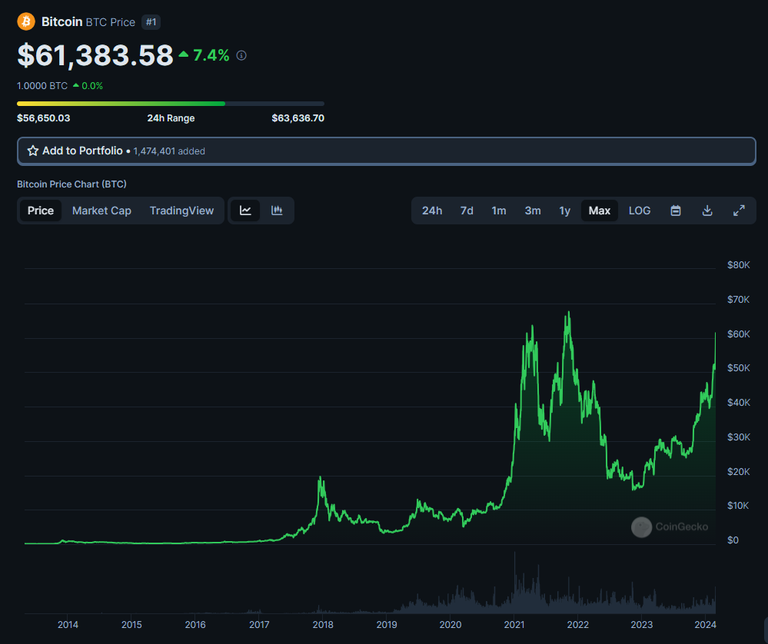Click the 24h Range progress bar
The image size is (768, 644).
170,104
